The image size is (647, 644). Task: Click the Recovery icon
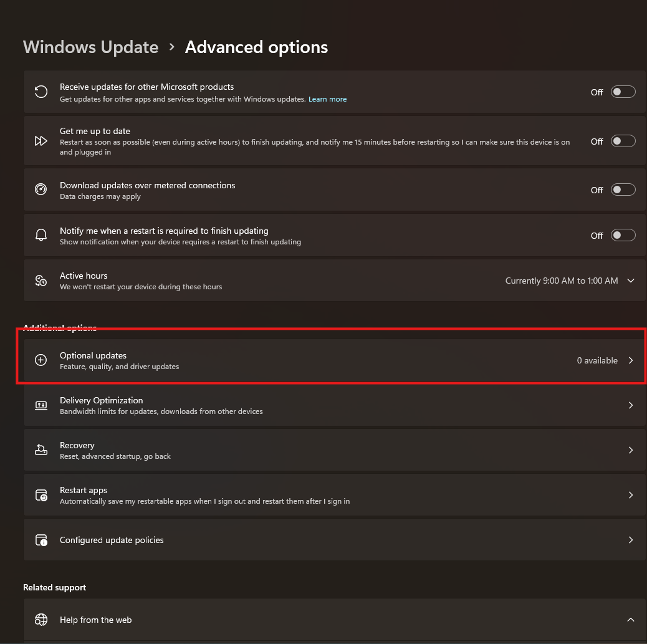click(41, 450)
